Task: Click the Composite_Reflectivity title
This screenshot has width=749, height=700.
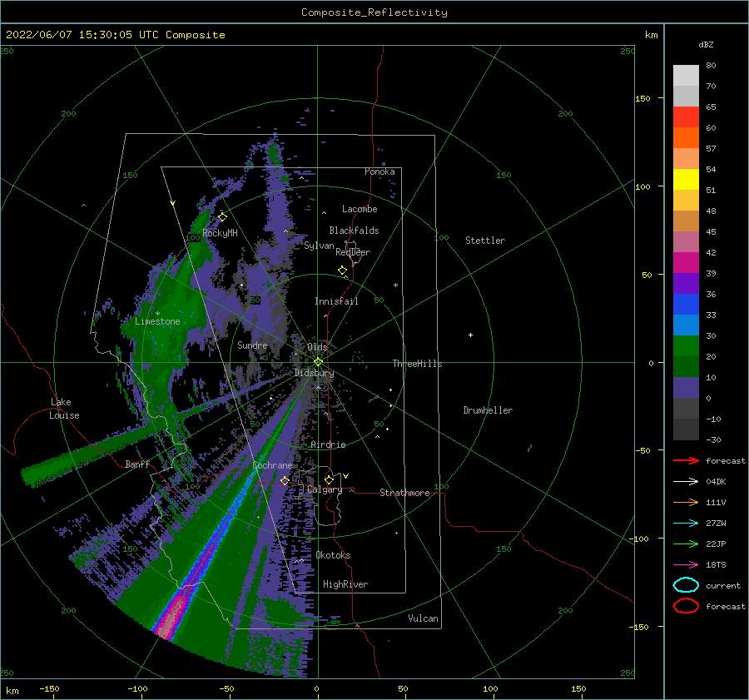Action: pos(374,12)
